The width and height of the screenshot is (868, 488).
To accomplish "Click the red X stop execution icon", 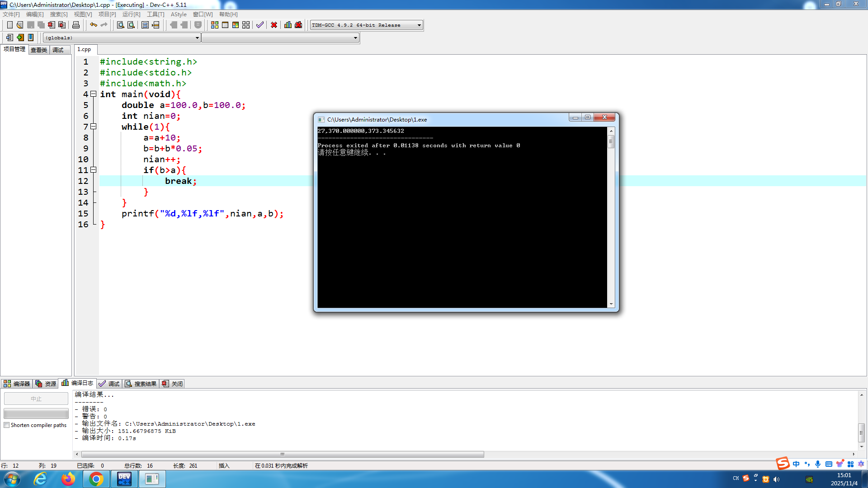I will tap(274, 25).
